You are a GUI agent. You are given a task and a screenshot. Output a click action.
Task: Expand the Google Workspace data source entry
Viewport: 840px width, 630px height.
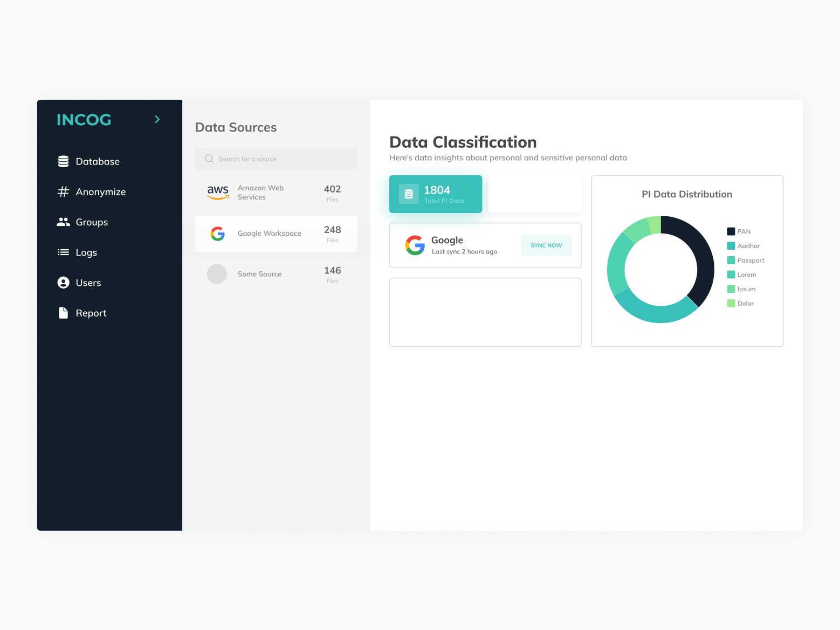coord(276,233)
